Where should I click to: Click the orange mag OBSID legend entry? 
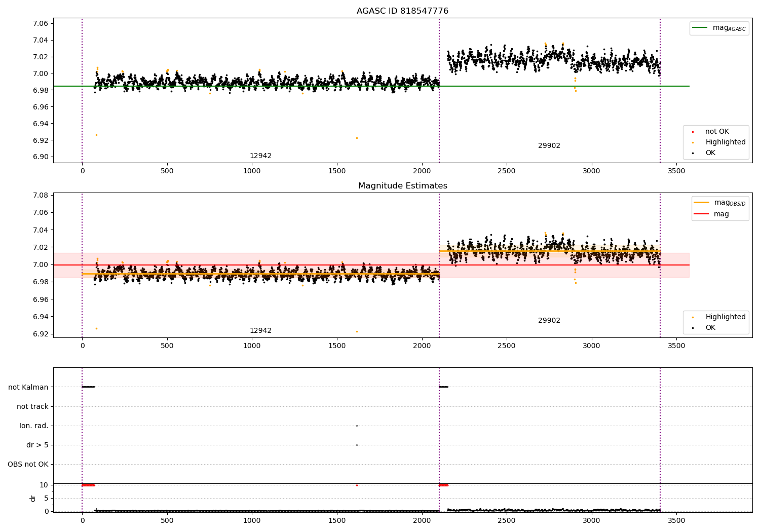point(719,203)
